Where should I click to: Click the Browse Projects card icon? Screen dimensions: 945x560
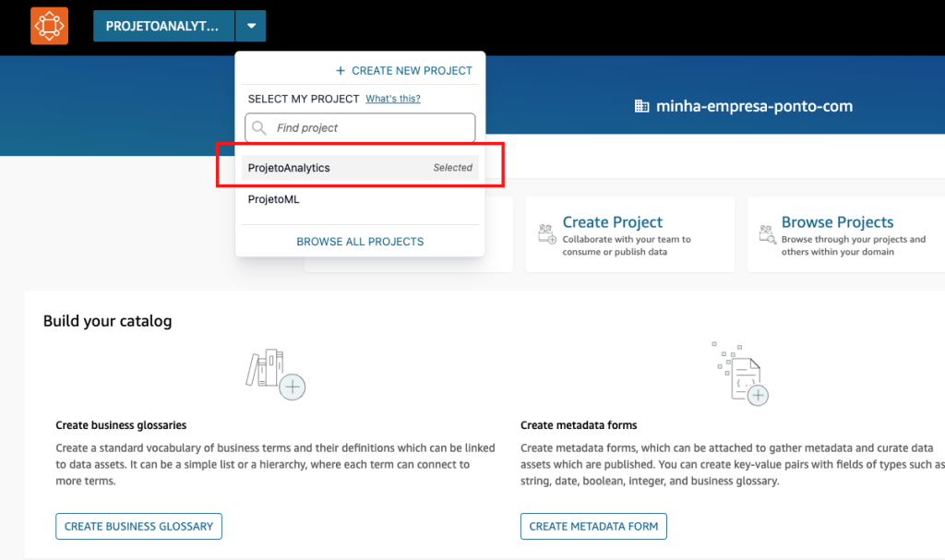[x=767, y=234]
